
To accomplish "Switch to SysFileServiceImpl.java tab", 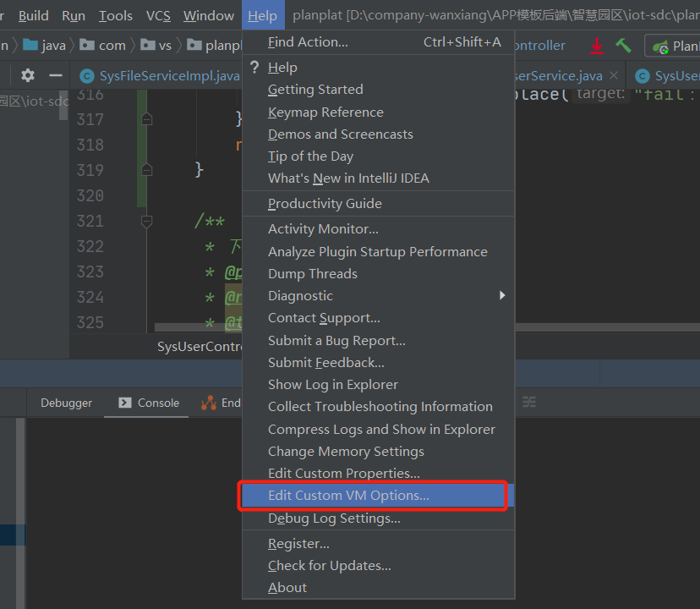I will point(161,76).
